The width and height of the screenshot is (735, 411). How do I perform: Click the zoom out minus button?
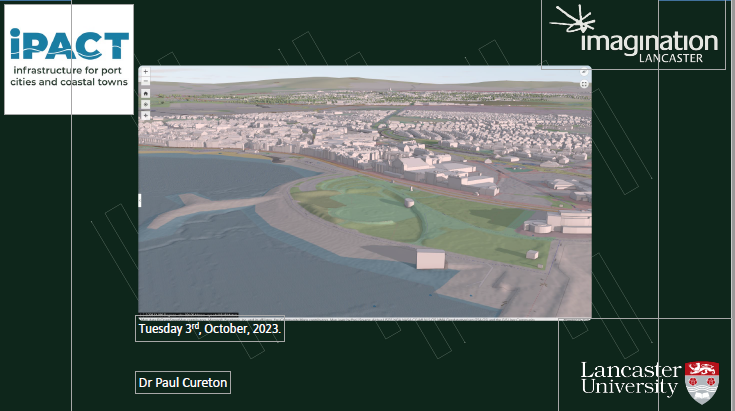pyautogui.click(x=145, y=82)
